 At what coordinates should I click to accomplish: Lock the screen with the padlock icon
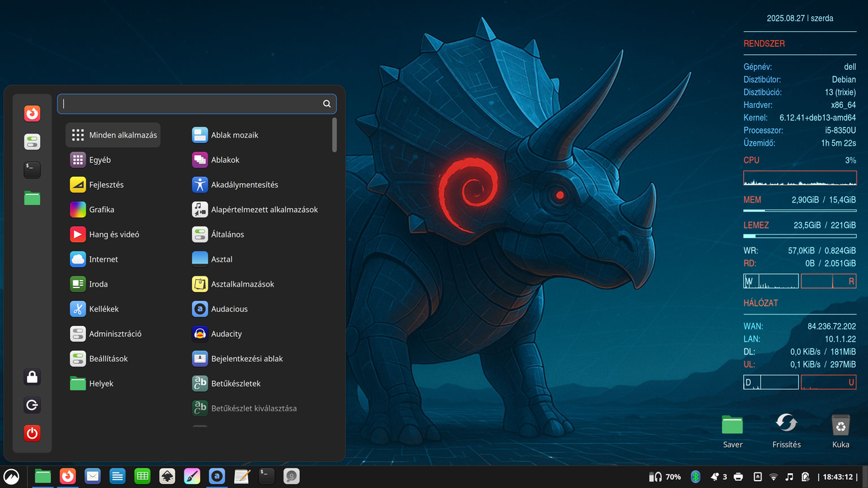[32, 377]
